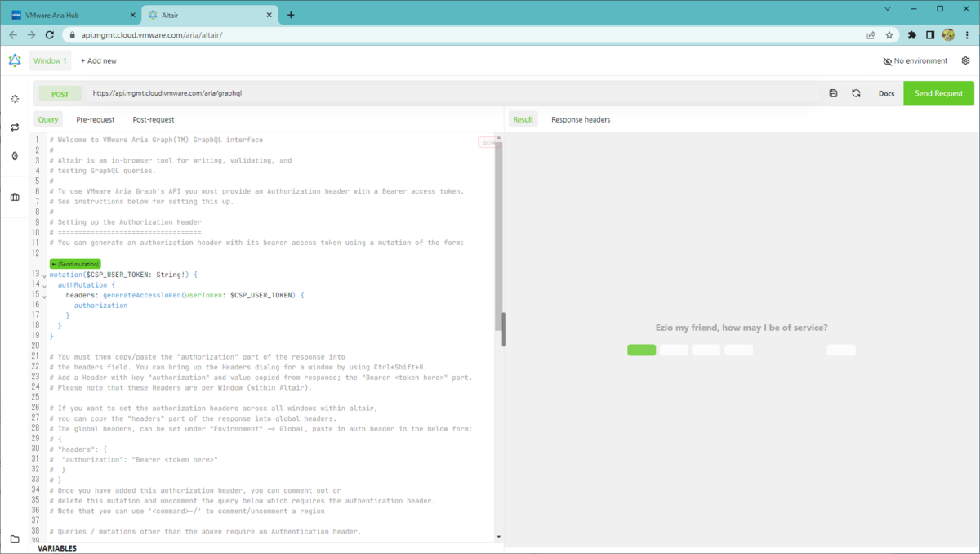Screen dimensions: 980x554
Task: Collapse authMutation fold arrow at line 14
Action: (44, 286)
